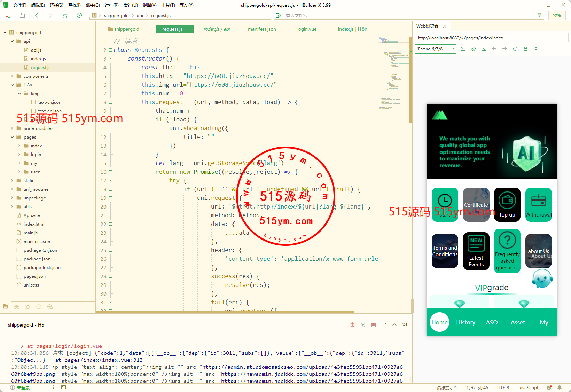Viewport: 571px width, 392px height.
Task: Click the filter icon in top toolbar
Action: (539, 15)
